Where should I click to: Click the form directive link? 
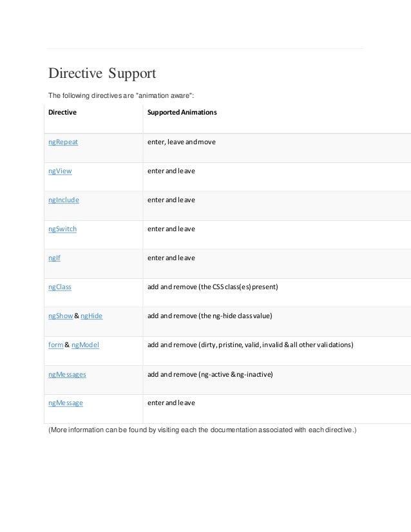55,345
